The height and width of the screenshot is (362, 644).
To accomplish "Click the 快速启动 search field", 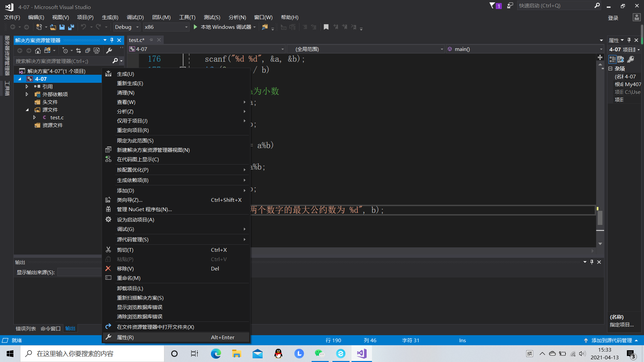I will click(557, 5).
